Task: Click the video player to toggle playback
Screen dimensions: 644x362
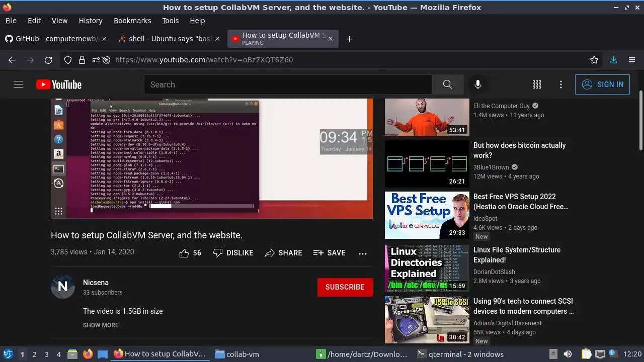Action: pos(212,158)
